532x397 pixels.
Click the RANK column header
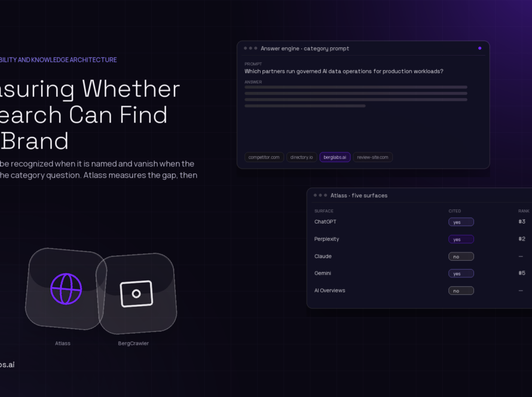(x=524, y=211)
